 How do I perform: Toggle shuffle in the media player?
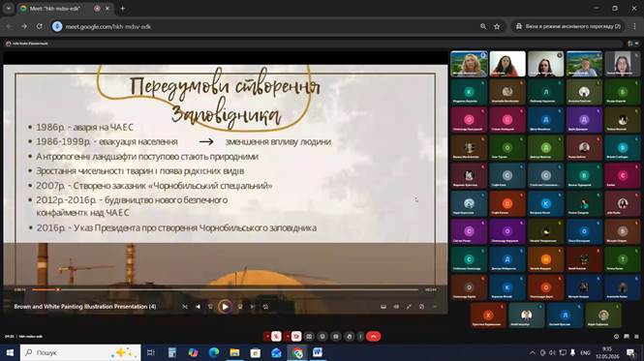click(x=185, y=307)
